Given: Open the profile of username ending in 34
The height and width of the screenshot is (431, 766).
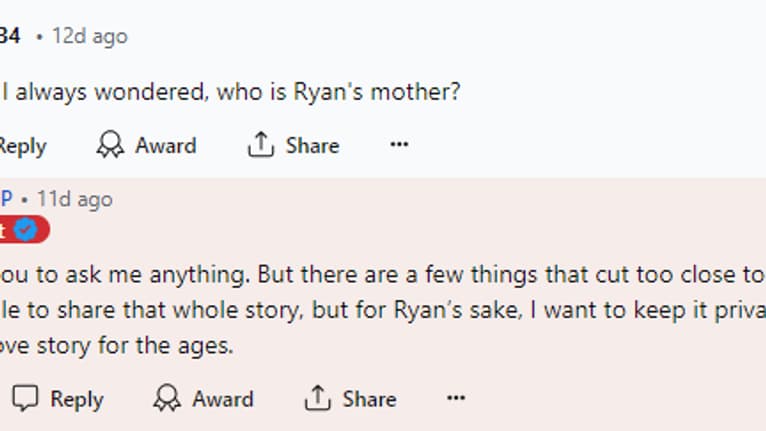Looking at the screenshot, I should (10, 36).
